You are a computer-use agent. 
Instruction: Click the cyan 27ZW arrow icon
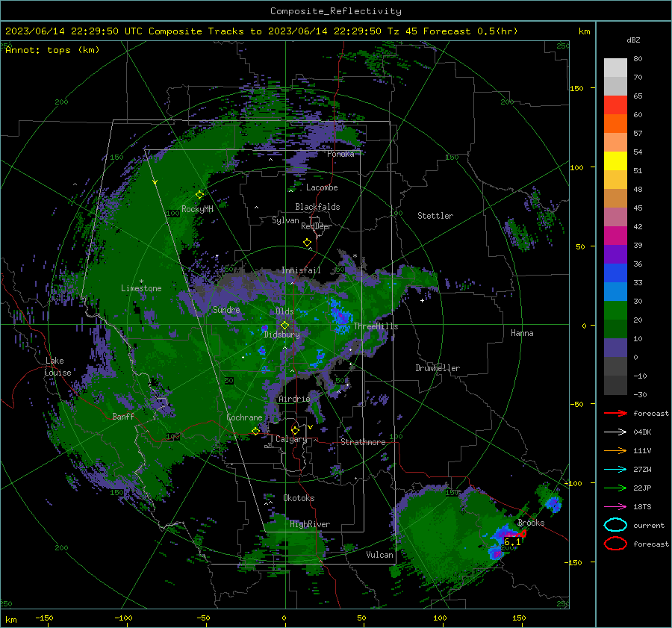click(x=615, y=470)
